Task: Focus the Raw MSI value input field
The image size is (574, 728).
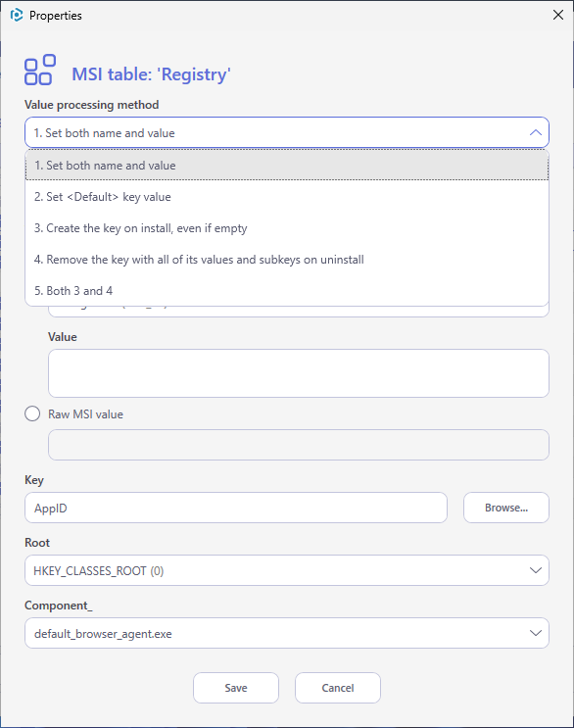Action: point(299,445)
